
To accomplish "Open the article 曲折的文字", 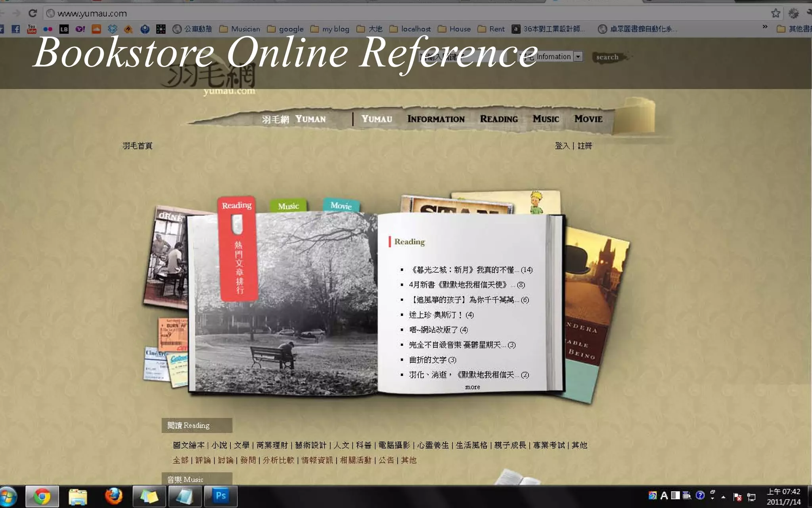I will 433,360.
